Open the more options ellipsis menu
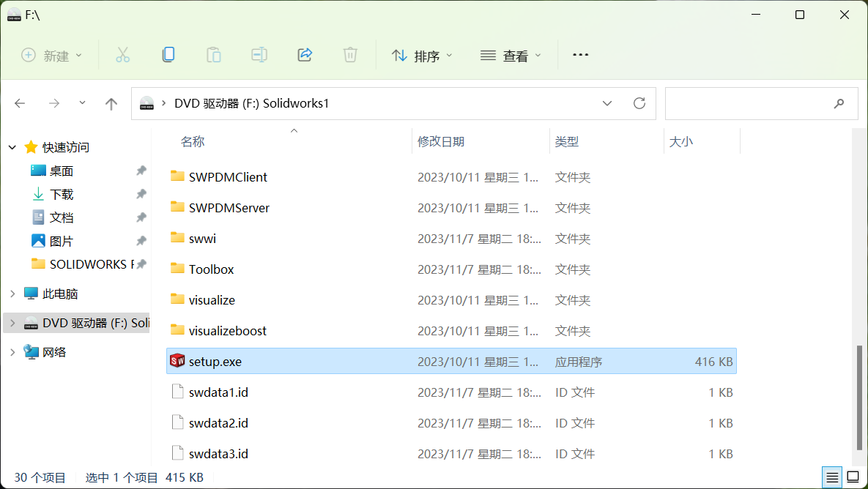Viewport: 868px width, 489px height. pyautogui.click(x=580, y=55)
